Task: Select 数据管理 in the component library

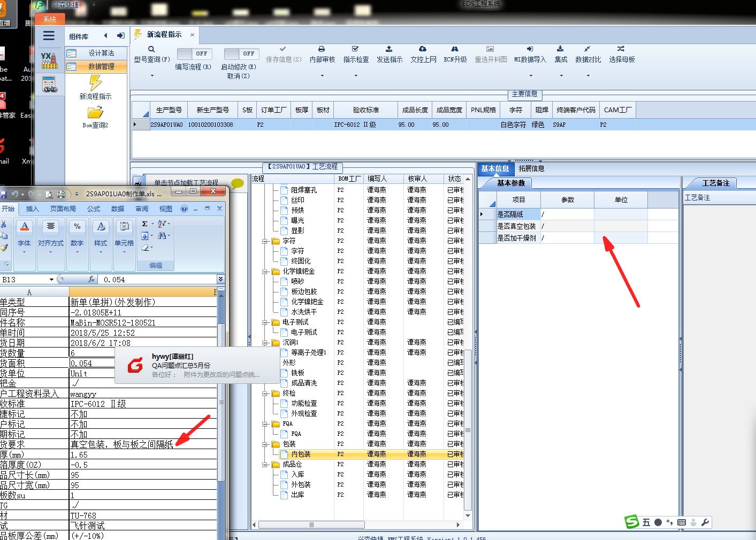Action: click(96, 66)
